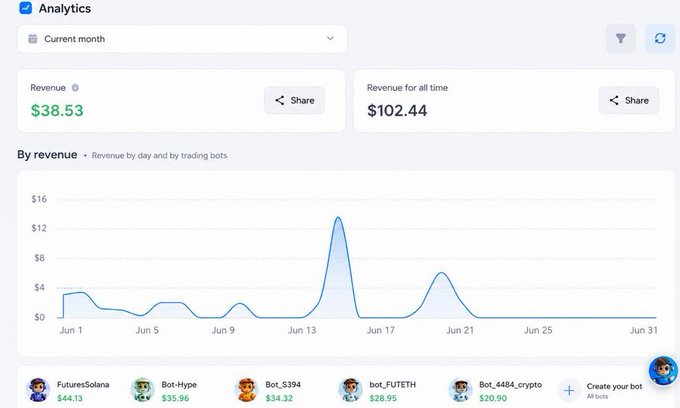Refresh analytics with the sync icon
This screenshot has height=408, width=680.
point(660,39)
